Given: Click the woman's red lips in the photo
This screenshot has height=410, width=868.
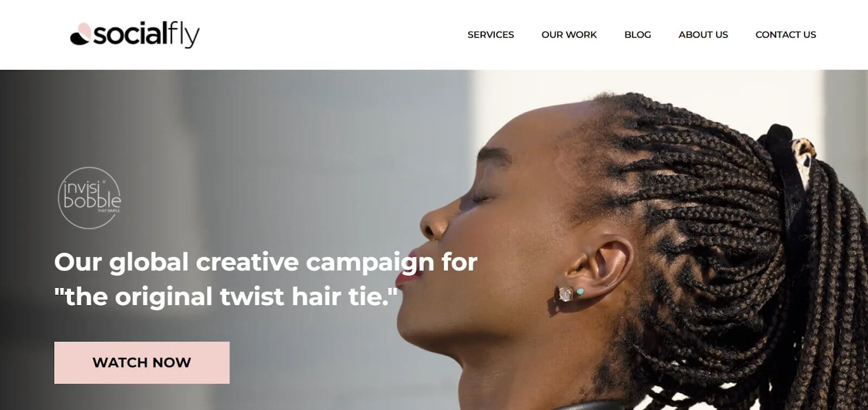Looking at the screenshot, I should pyautogui.click(x=408, y=269).
